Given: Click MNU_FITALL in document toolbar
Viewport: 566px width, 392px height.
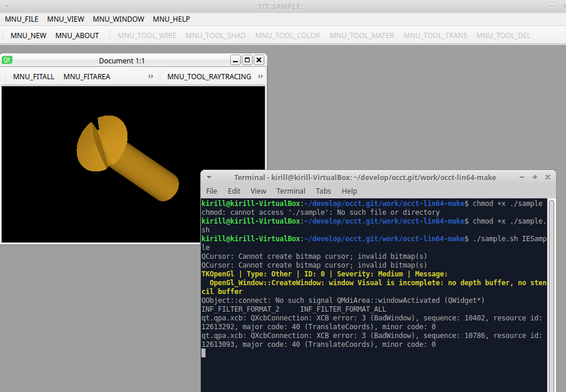Looking at the screenshot, I should coord(33,76).
